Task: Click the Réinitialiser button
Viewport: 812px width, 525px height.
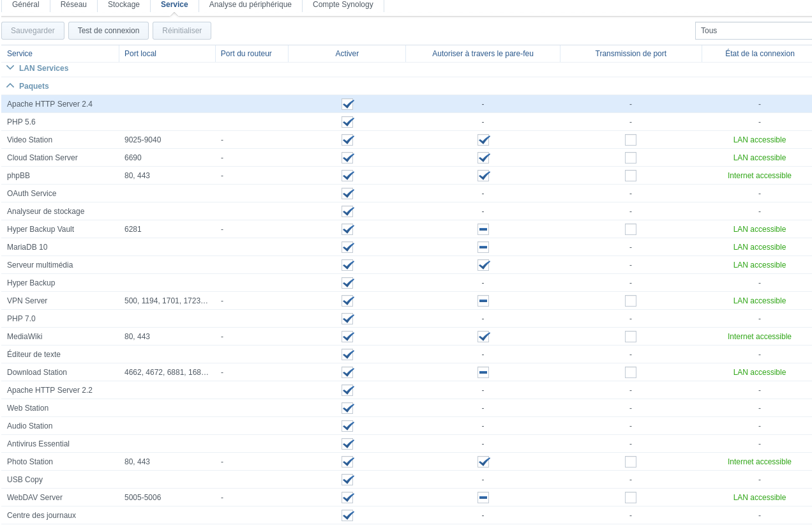Action: coord(182,31)
